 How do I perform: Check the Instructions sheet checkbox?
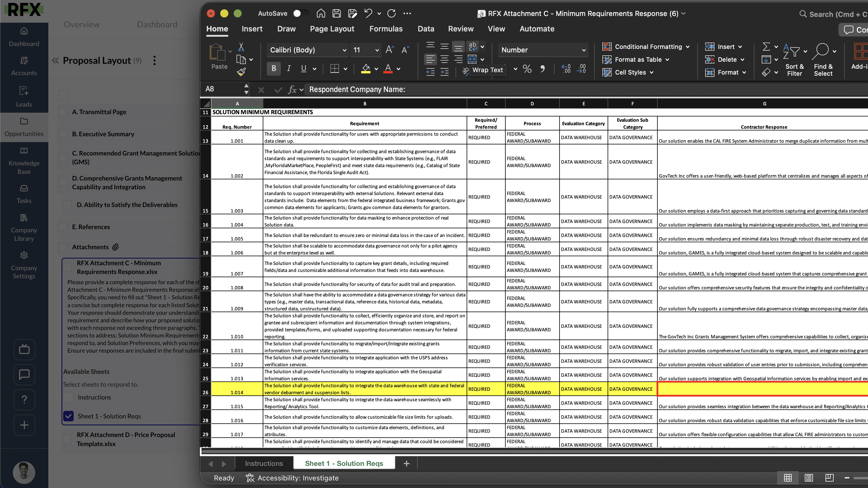(x=68, y=397)
